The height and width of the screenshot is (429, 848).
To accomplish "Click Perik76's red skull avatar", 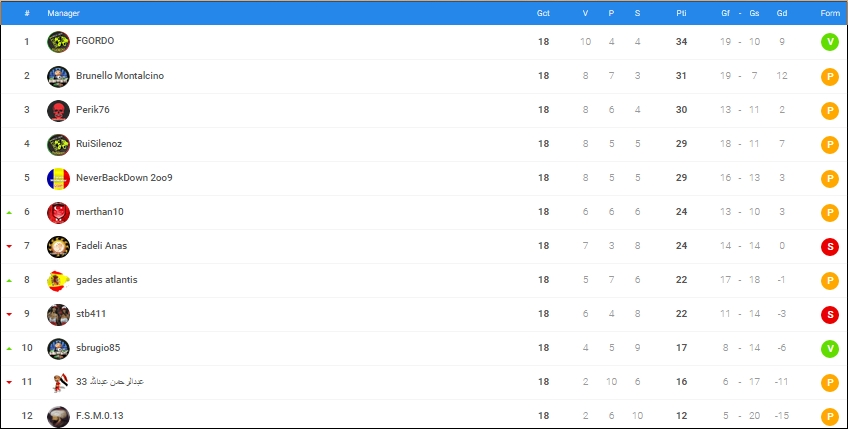I will 58,110.
